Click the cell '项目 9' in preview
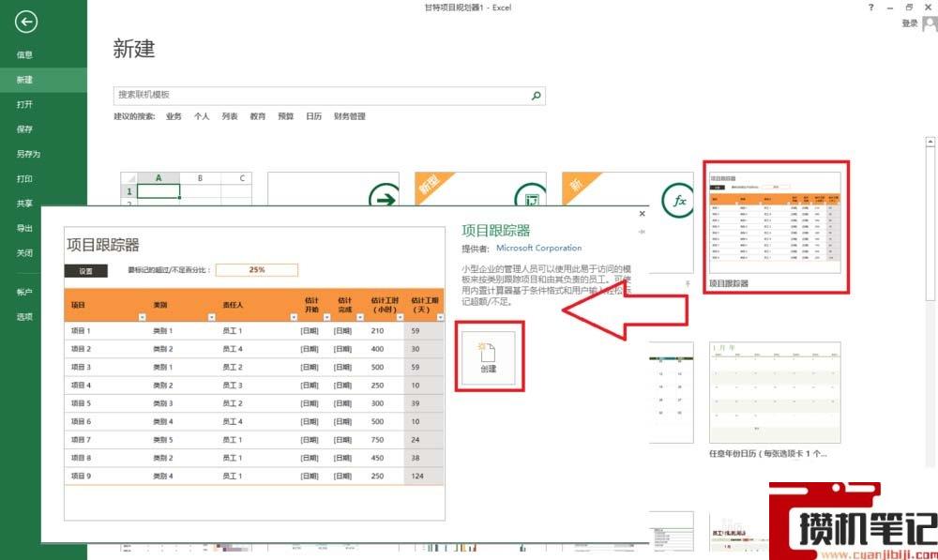Viewport: 938px width, 560px height. pos(81,477)
